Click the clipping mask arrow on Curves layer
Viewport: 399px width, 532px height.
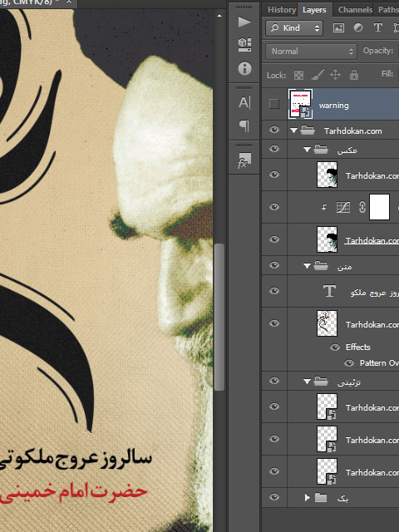324,207
